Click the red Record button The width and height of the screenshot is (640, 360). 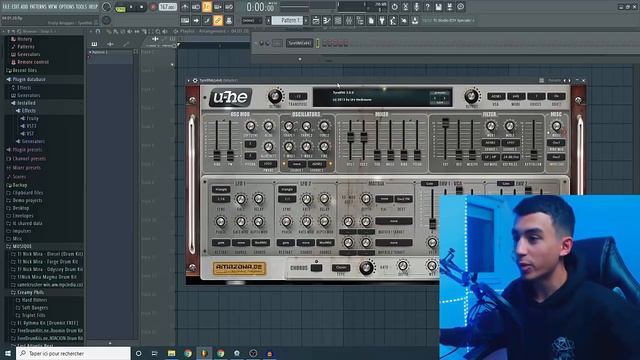coord(153,7)
